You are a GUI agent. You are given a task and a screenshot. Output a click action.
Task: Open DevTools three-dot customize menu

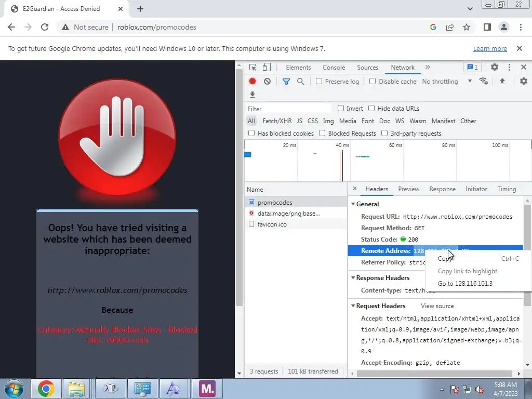509,67
